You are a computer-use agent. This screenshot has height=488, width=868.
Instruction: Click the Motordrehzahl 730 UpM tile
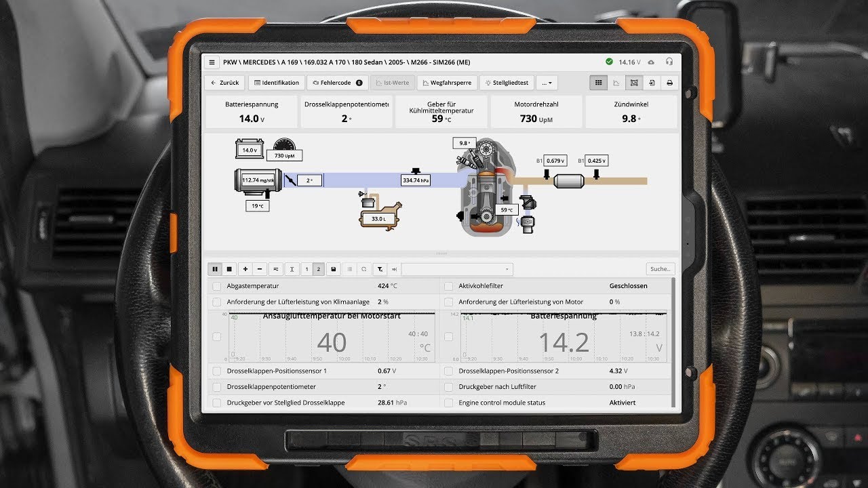point(536,112)
